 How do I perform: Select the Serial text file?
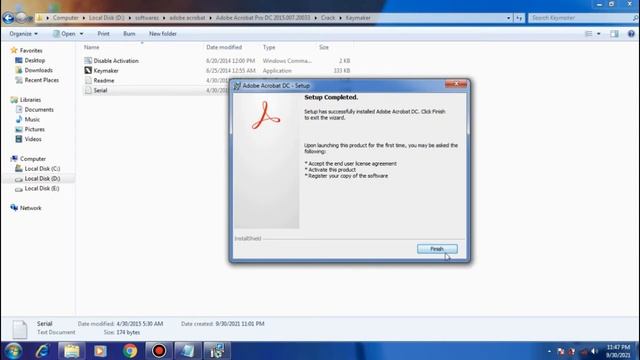(100, 90)
